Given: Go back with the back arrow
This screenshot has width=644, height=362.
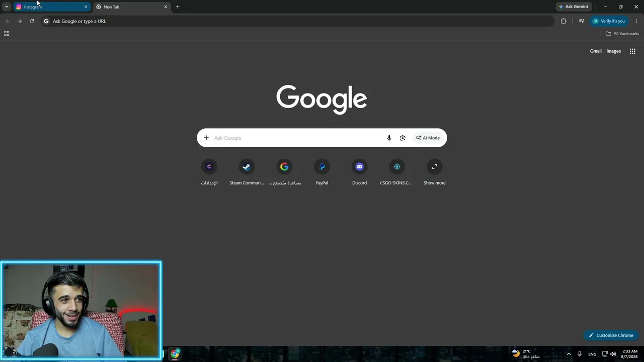Looking at the screenshot, I should pos(8,21).
